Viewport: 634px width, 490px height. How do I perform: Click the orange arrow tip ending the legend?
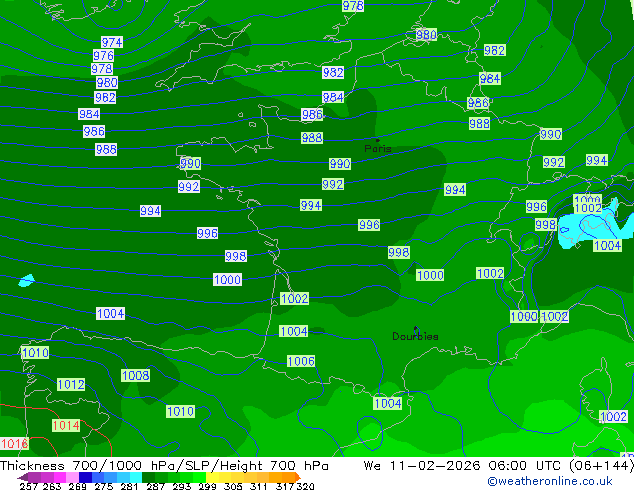(298, 477)
